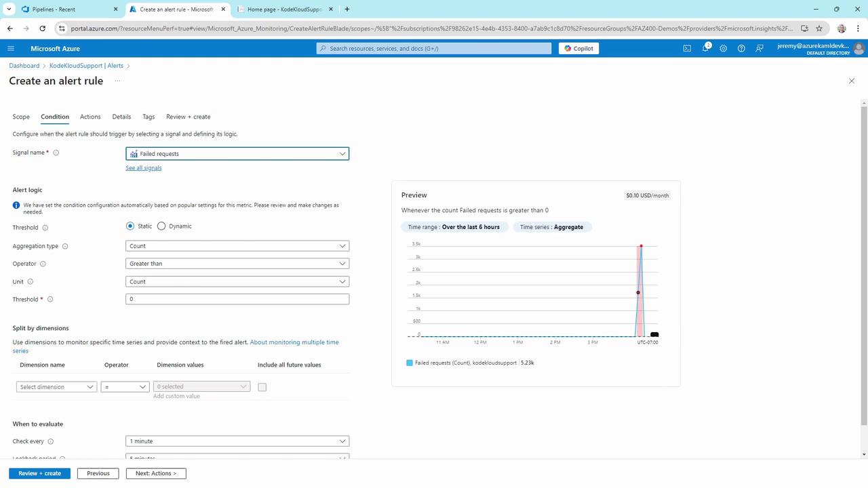Open the Azure portal hamburger menu
This screenshot has height=488, width=868.
click(11, 48)
